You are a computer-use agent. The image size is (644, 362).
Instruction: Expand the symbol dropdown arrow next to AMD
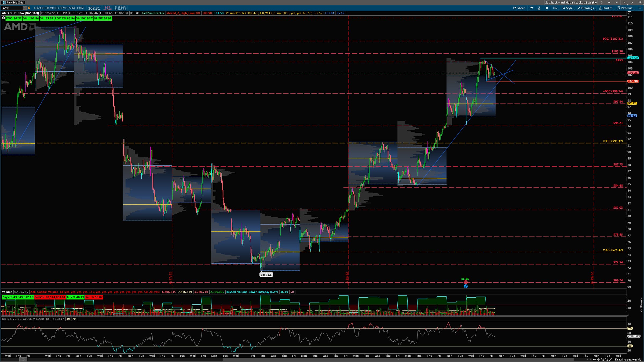pyautogui.click(x=25, y=8)
